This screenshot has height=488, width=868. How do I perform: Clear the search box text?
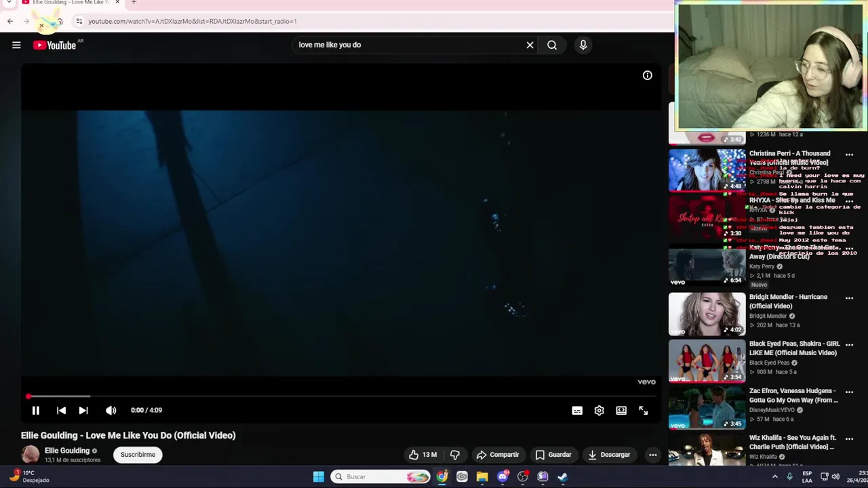click(x=530, y=45)
